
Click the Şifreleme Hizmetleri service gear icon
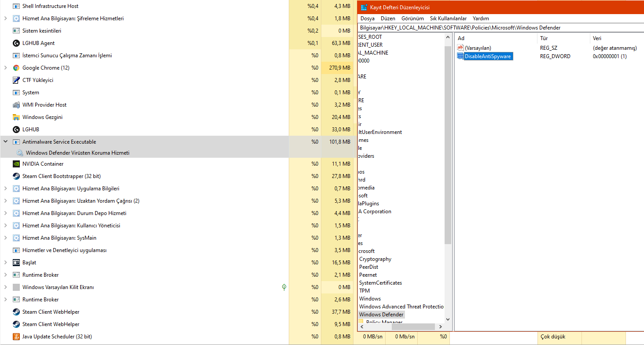(16, 19)
